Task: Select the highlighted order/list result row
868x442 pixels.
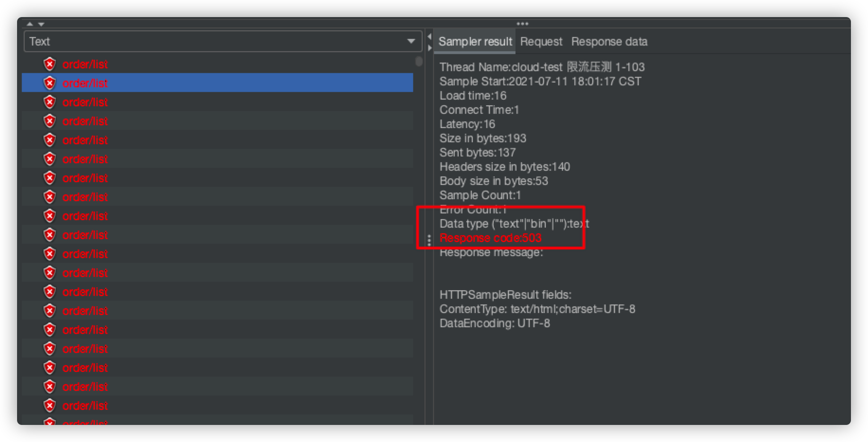Action: (217, 83)
